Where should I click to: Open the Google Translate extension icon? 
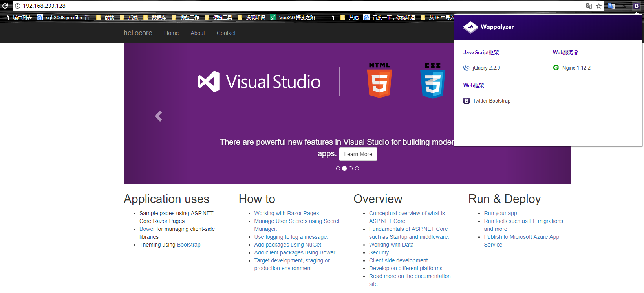[x=611, y=6]
